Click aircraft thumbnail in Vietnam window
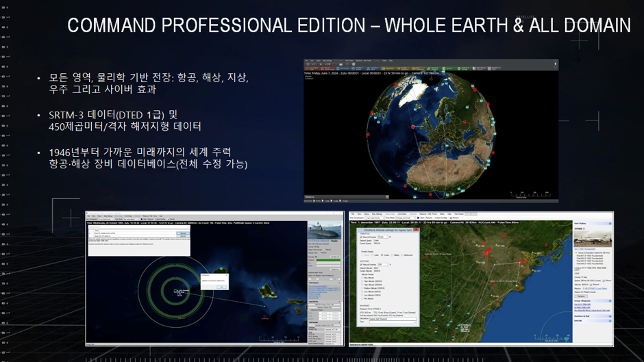644x362 pixels. [593, 238]
